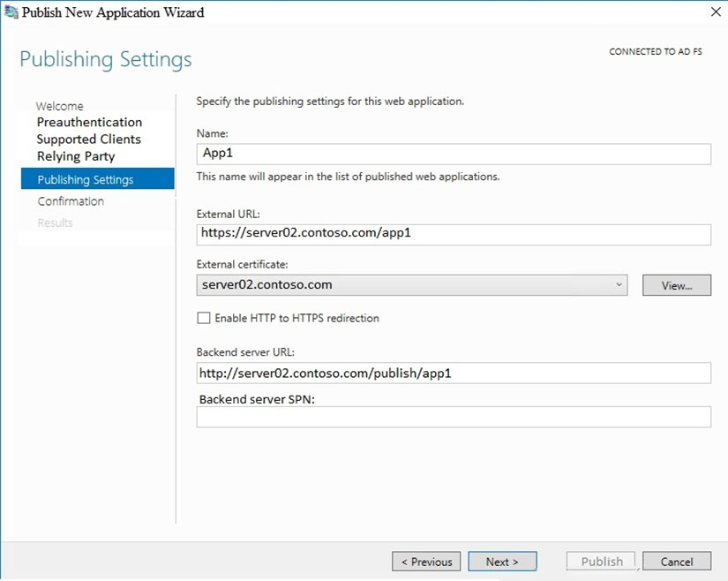Click the dropdown arrow next to server02.contoso.com
Image resolution: width=728 pixels, height=581 pixels.
tap(619, 284)
